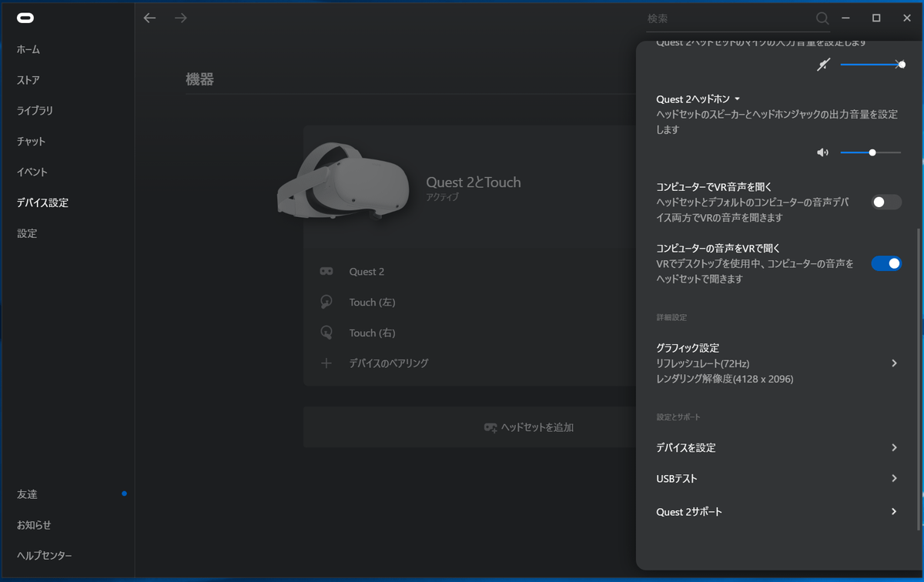The height and width of the screenshot is (582, 924).
Task: Click the settings panel vertical scrollbar
Action: [x=917, y=380]
